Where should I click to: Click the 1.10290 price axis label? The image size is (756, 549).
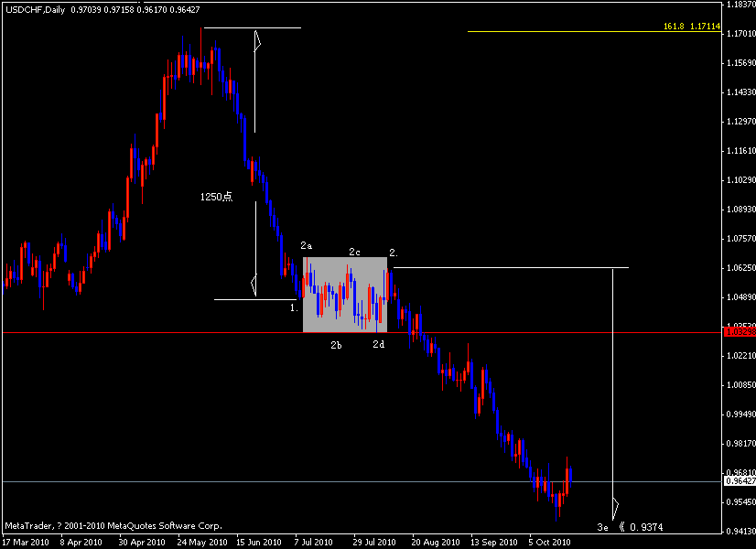tap(741, 179)
